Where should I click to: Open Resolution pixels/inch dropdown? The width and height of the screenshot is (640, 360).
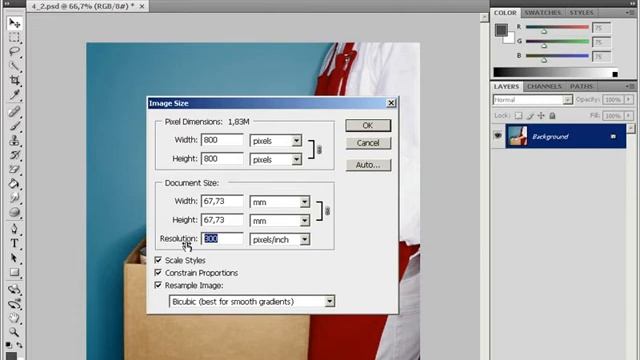pyautogui.click(x=305, y=240)
